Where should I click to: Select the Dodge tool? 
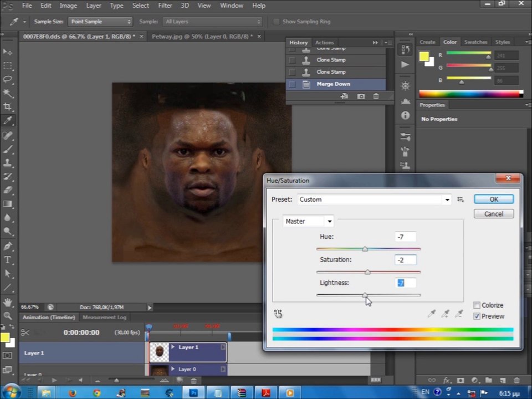[7, 232]
